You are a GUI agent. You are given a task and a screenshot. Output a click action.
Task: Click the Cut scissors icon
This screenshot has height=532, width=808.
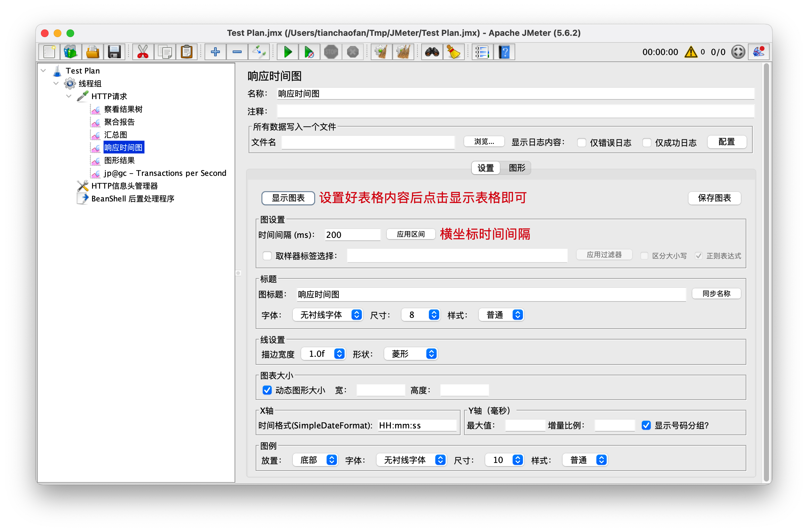coord(143,52)
